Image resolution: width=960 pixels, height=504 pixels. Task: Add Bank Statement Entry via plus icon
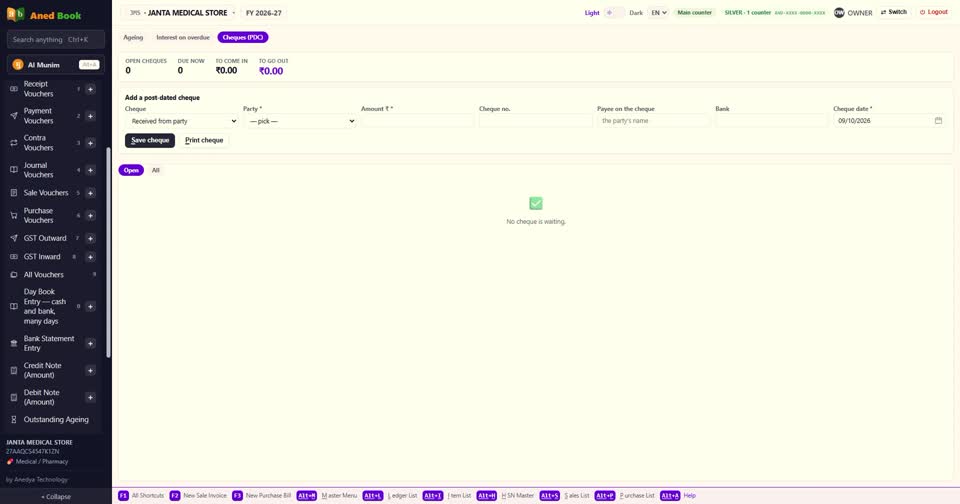pos(90,344)
